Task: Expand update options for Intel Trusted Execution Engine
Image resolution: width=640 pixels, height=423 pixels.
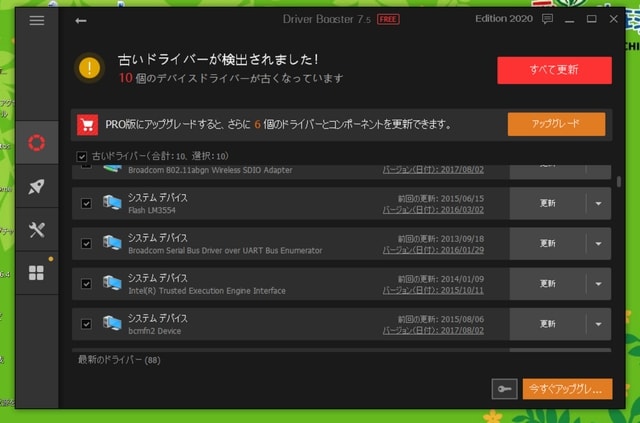Action: coord(598,283)
